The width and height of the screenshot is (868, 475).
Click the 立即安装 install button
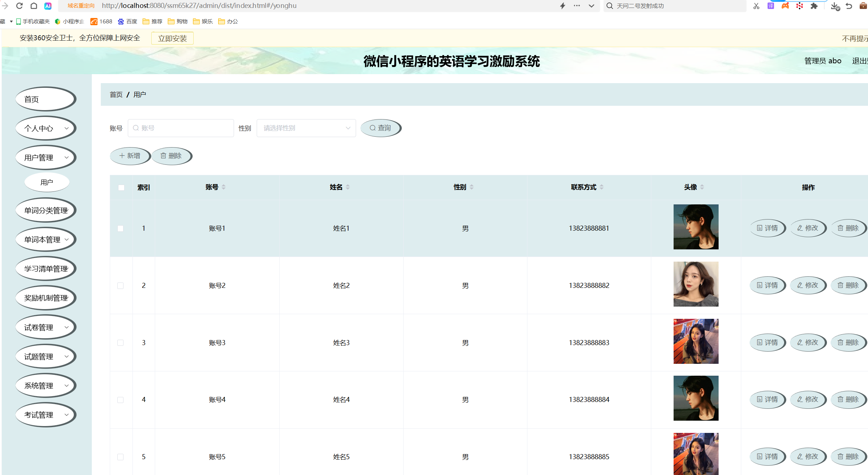[x=172, y=38]
